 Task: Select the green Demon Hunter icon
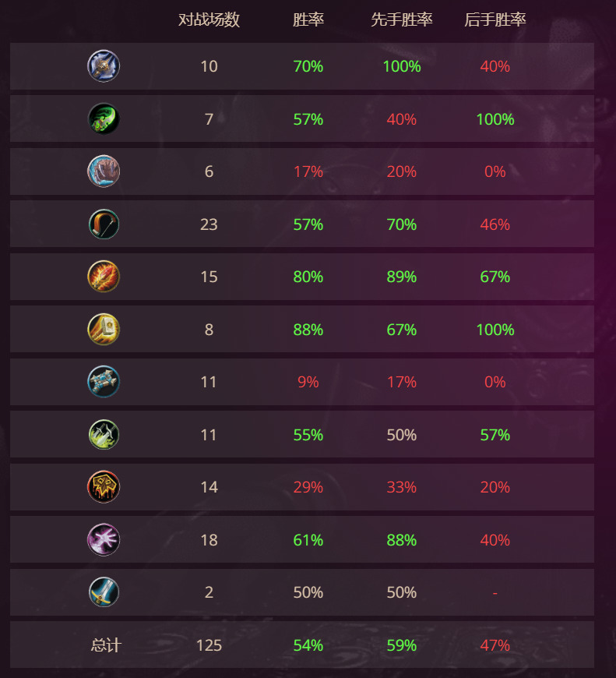(x=104, y=119)
